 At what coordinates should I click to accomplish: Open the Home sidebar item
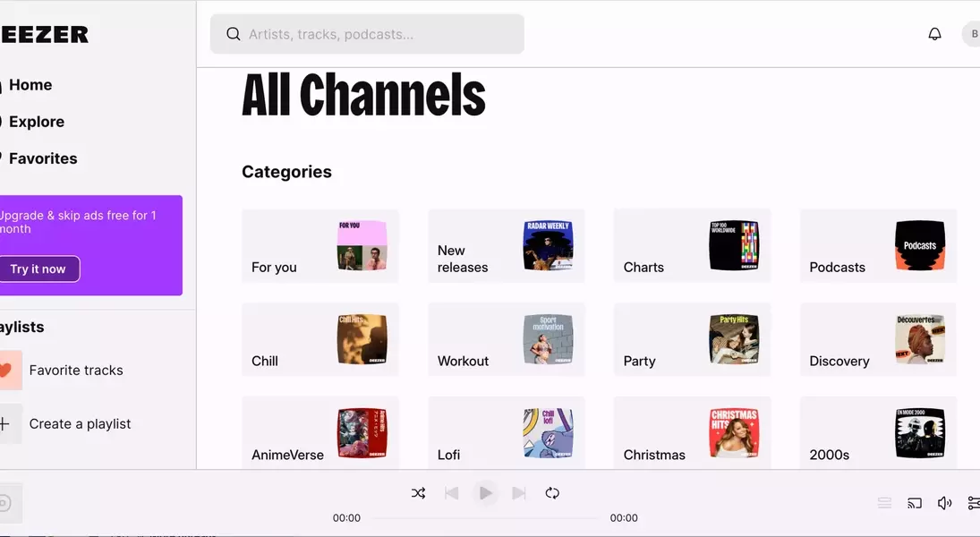[x=30, y=84]
